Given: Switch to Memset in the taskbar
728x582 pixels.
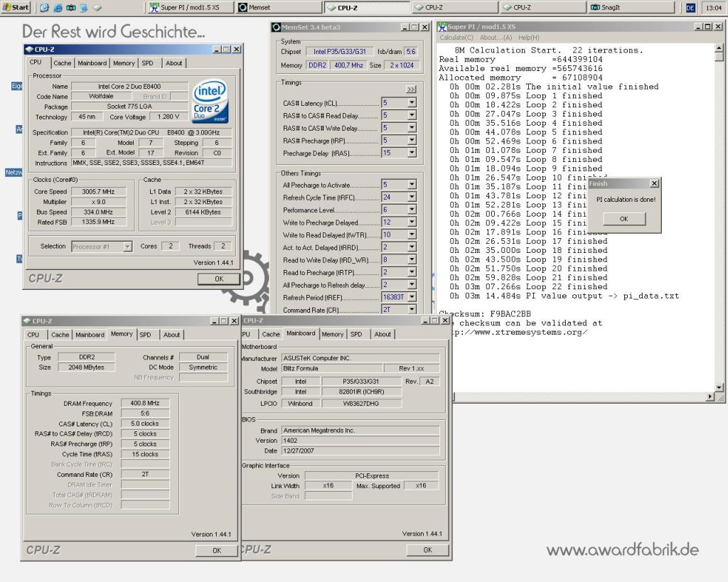Looking at the screenshot, I should (x=278, y=7).
